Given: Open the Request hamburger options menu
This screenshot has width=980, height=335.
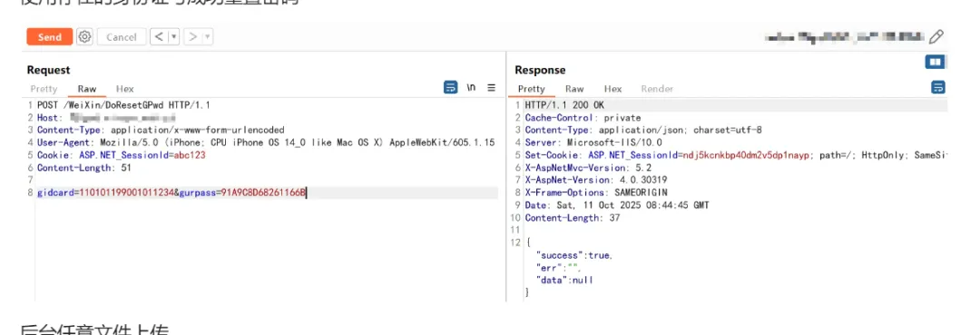Looking at the screenshot, I should coord(491,87).
